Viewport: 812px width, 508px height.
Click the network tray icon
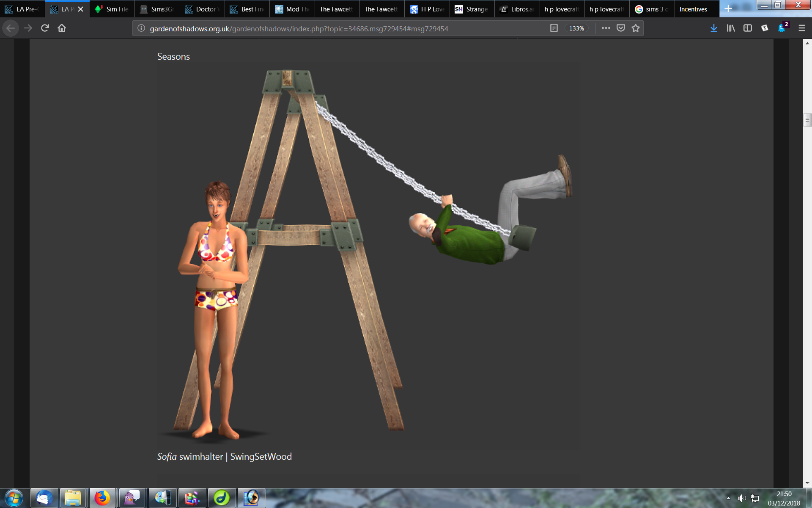(755, 498)
